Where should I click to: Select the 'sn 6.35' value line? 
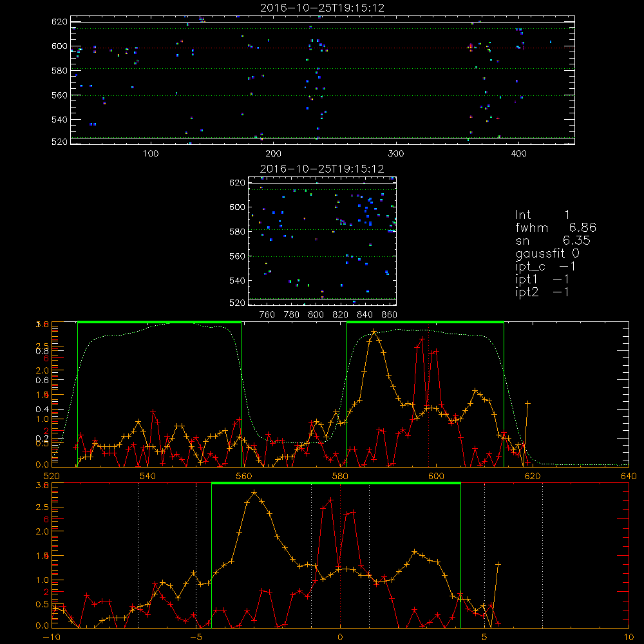(x=553, y=240)
